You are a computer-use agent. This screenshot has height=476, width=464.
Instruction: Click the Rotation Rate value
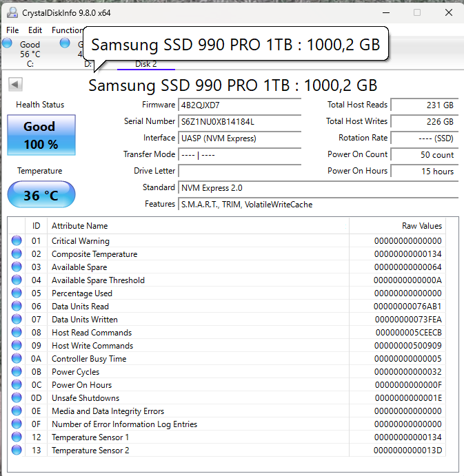tap(425, 138)
